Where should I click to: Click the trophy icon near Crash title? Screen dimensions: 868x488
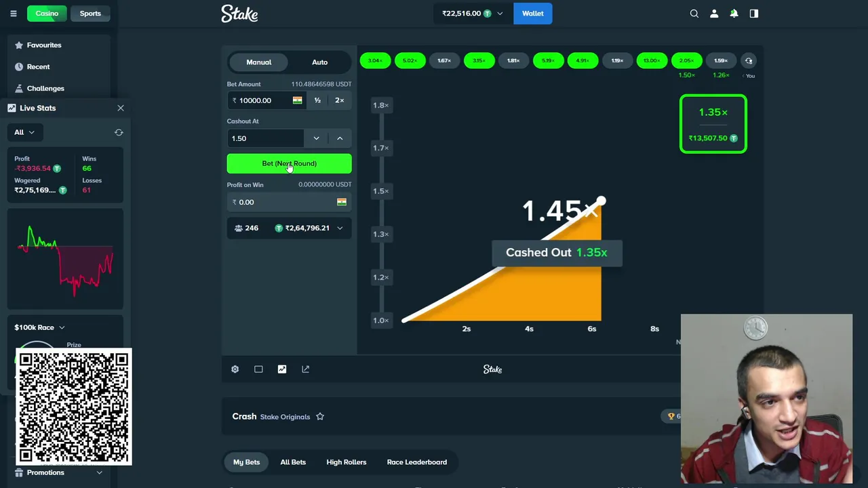[x=671, y=416]
